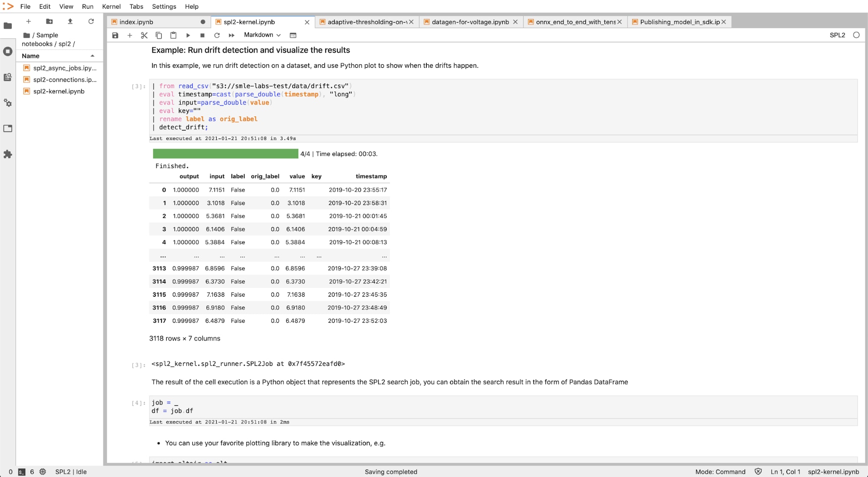Switch to onnx_end_to_end_with_tens tab
This screenshot has height=477, width=868.
click(x=576, y=22)
